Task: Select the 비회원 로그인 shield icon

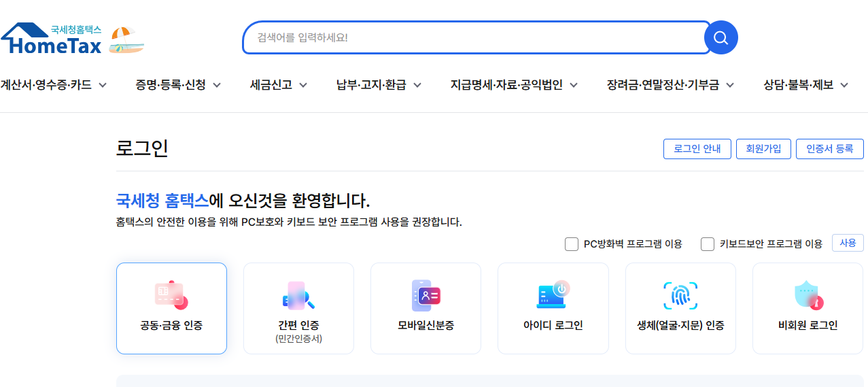Action: click(808, 295)
